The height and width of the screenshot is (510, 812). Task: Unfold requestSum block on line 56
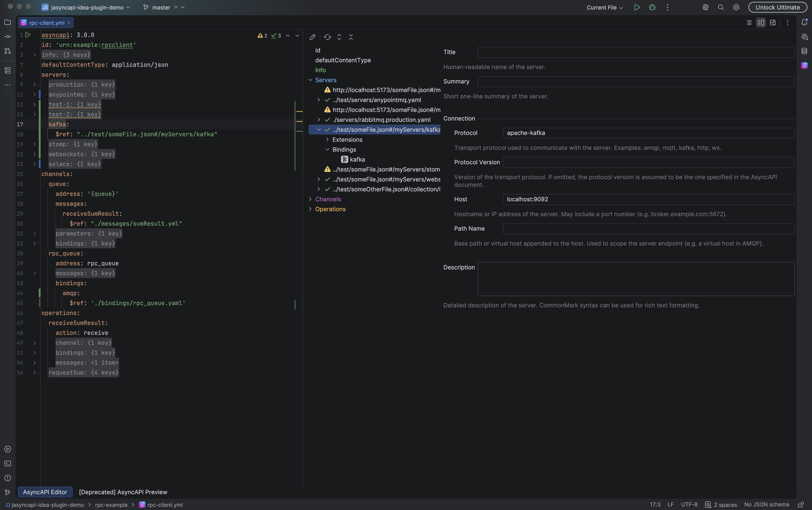(x=34, y=372)
